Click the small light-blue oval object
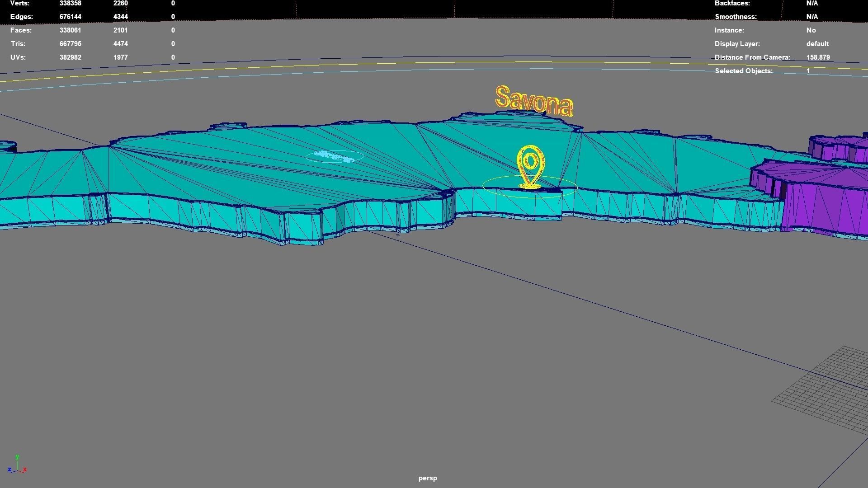This screenshot has width=868, height=488. tap(335, 157)
